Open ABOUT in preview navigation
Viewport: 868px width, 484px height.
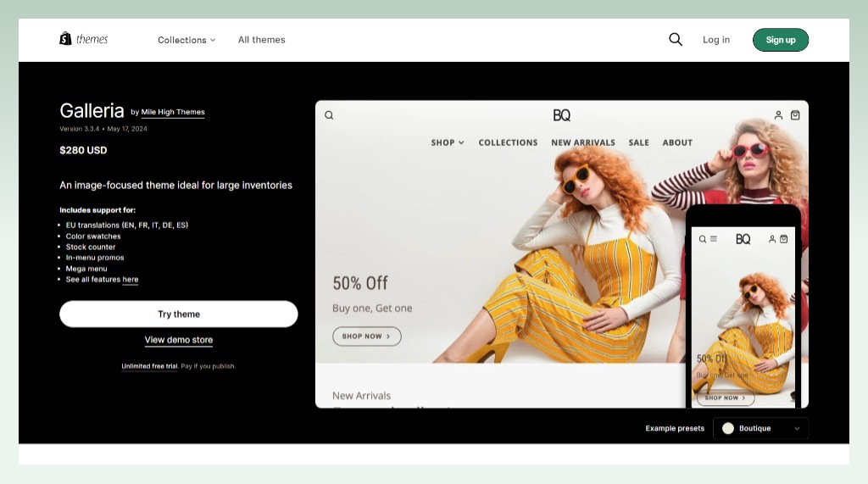(677, 142)
